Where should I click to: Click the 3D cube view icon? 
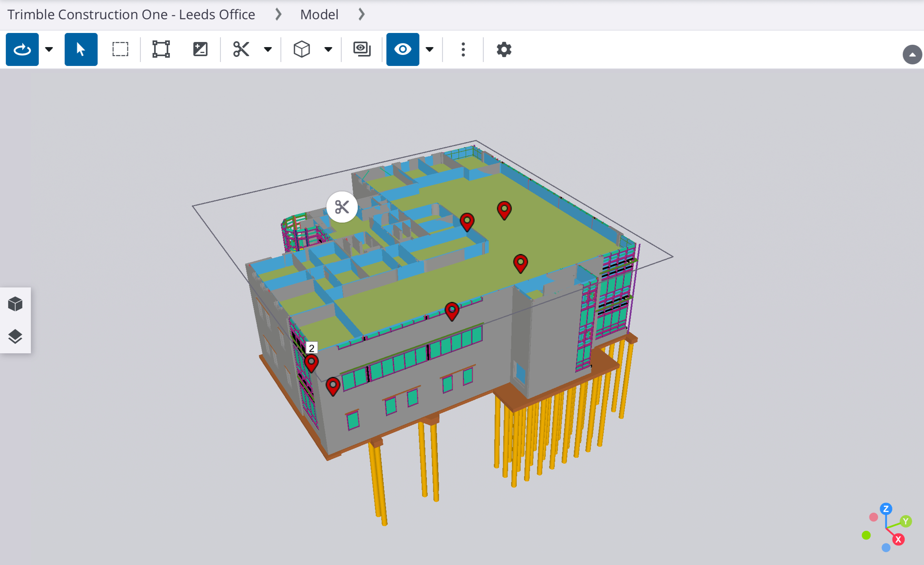(301, 49)
